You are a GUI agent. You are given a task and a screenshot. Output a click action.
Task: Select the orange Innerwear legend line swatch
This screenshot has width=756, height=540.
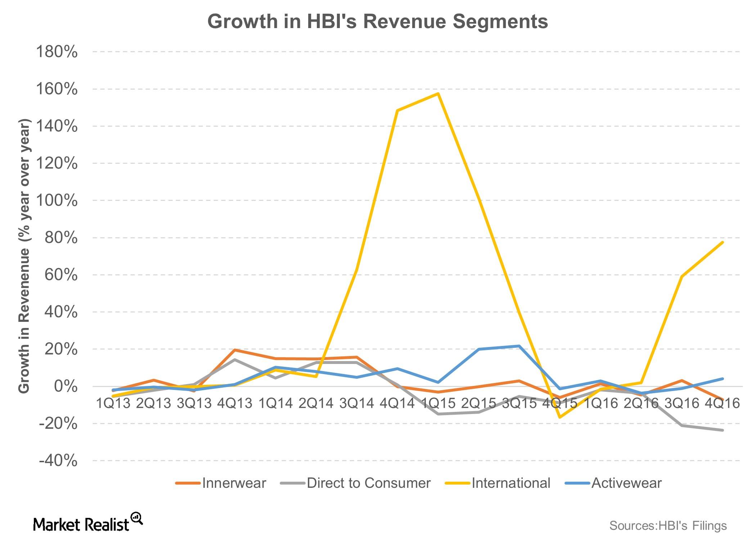(188, 483)
